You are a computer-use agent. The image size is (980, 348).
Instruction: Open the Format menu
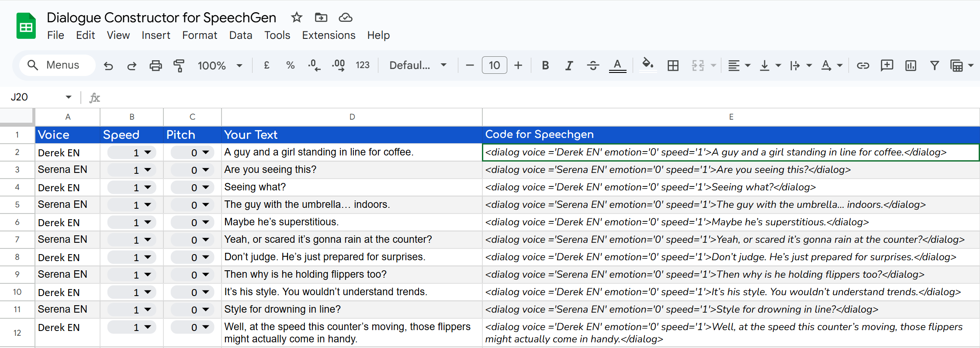pos(199,35)
